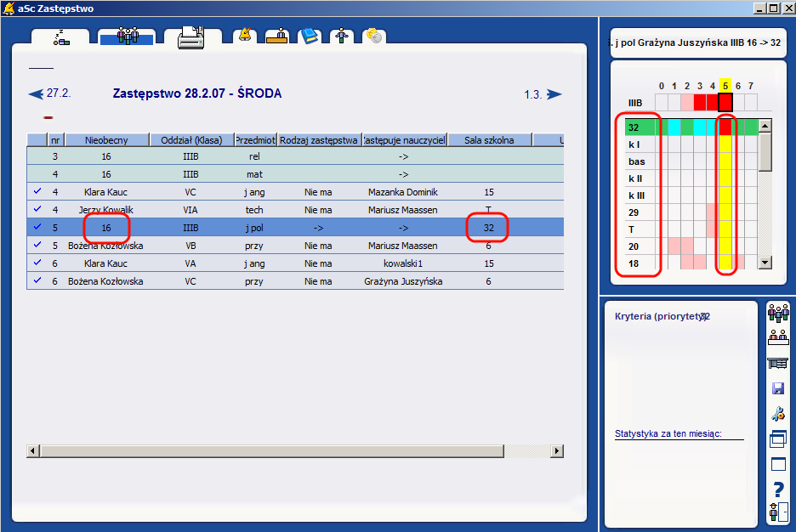Switch to the sleeping-person absences tab

coord(60,37)
